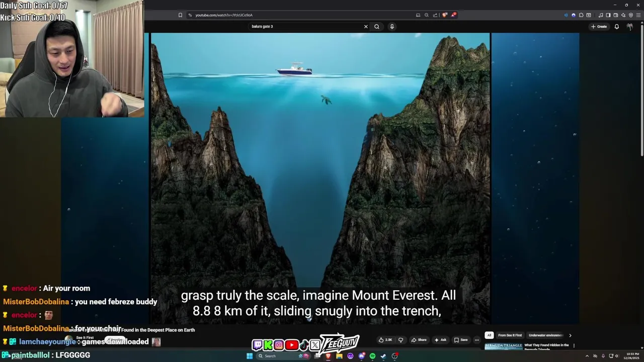Image resolution: width=644 pixels, height=362 pixels.
Task: Open Brave browser from the taskbar
Action: click(x=329, y=356)
